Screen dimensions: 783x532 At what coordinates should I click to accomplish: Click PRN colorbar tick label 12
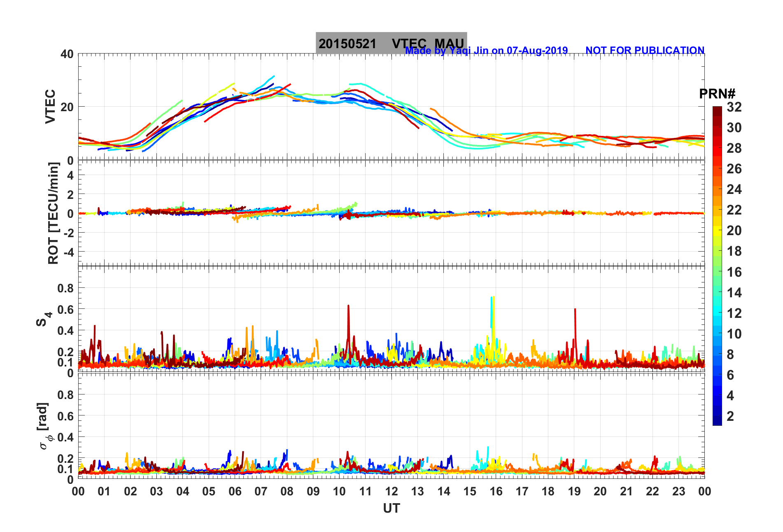point(734,313)
